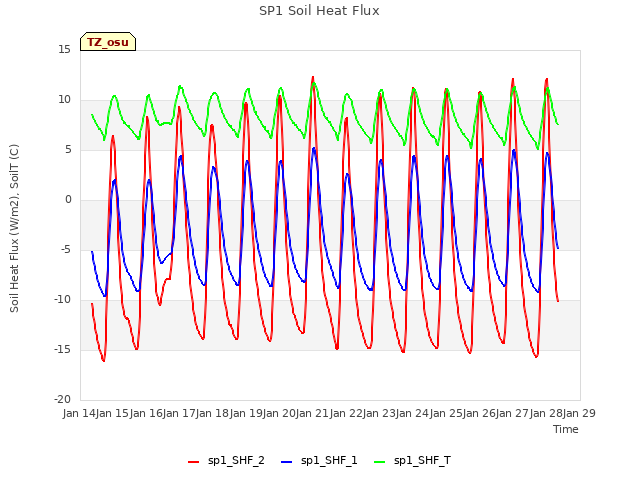Click the -15 y-axis tick label
640x480 pixels.
coord(62,350)
